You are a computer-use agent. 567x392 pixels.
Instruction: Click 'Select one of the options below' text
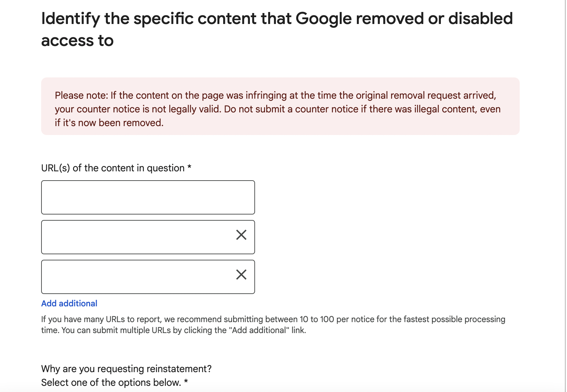point(111,382)
